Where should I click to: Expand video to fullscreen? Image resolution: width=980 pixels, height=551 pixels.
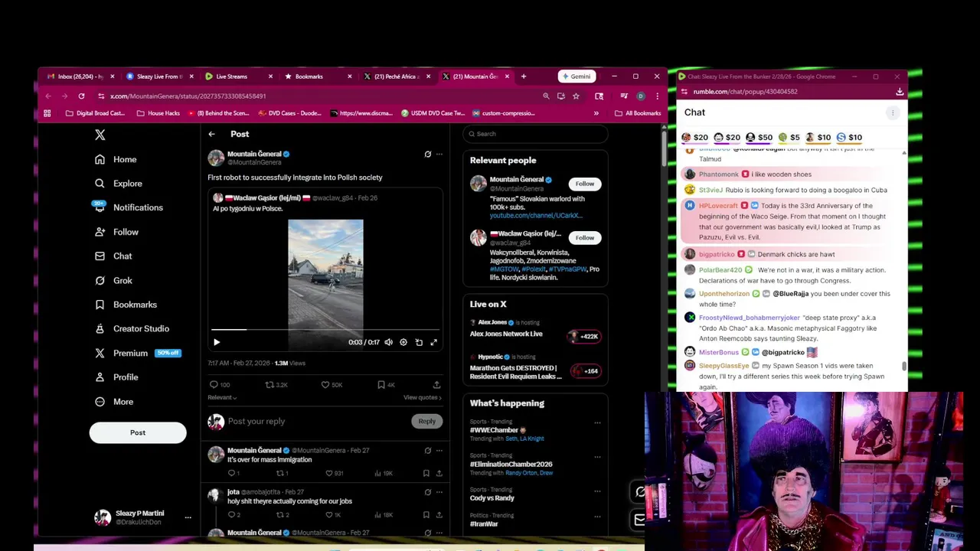(434, 343)
